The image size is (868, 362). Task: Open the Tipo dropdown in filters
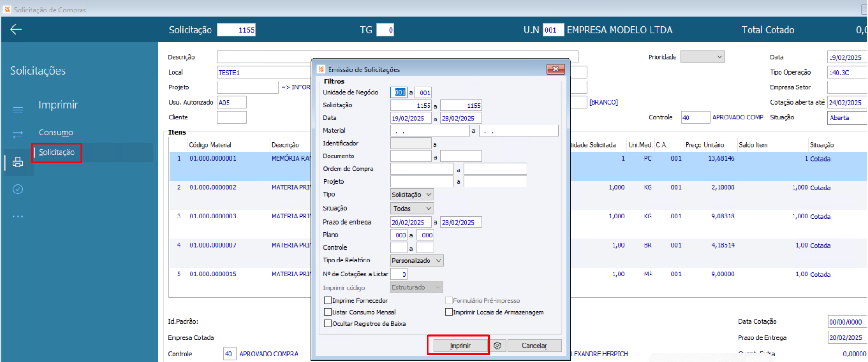tap(412, 195)
